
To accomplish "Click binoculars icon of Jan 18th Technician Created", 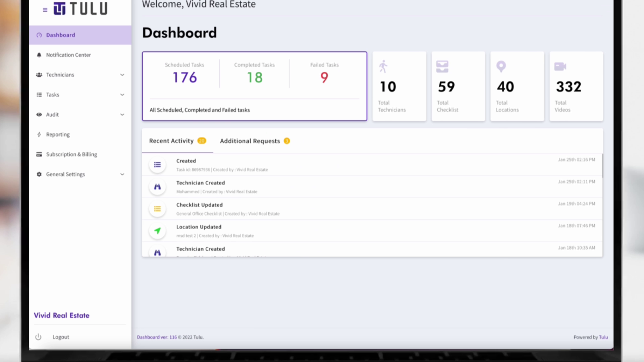I will (157, 252).
